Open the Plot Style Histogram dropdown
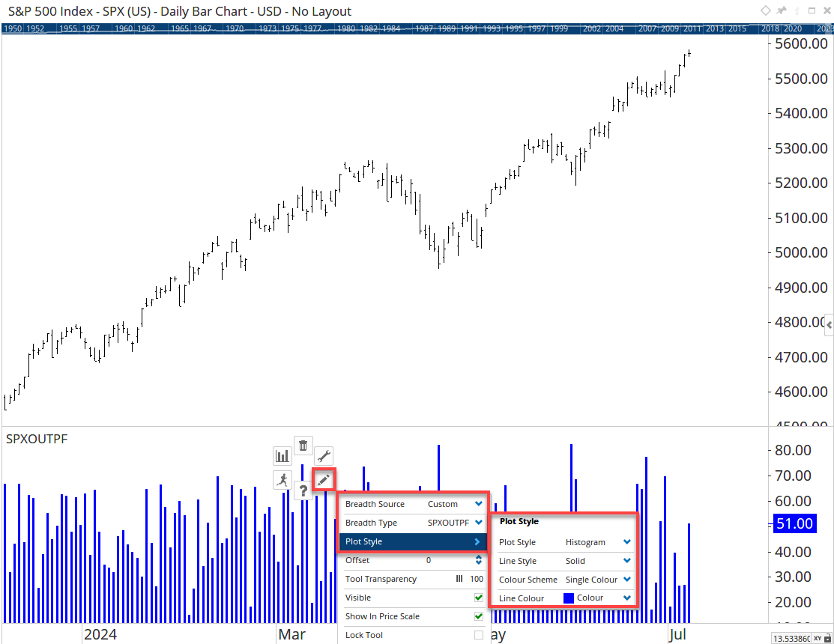834x644 pixels. click(x=627, y=542)
